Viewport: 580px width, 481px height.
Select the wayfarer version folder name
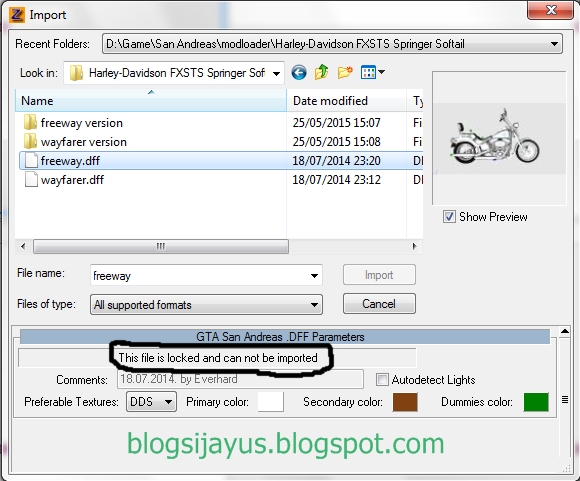[x=84, y=142]
